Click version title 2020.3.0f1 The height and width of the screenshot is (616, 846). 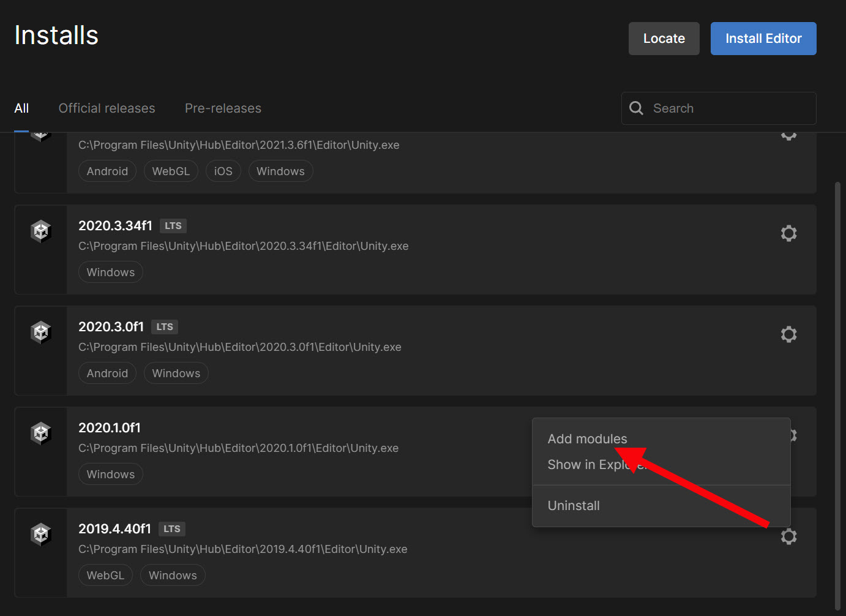(x=111, y=327)
